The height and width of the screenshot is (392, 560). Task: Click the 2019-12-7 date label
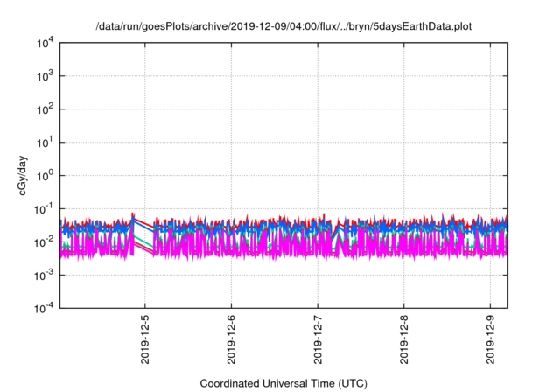(318, 339)
